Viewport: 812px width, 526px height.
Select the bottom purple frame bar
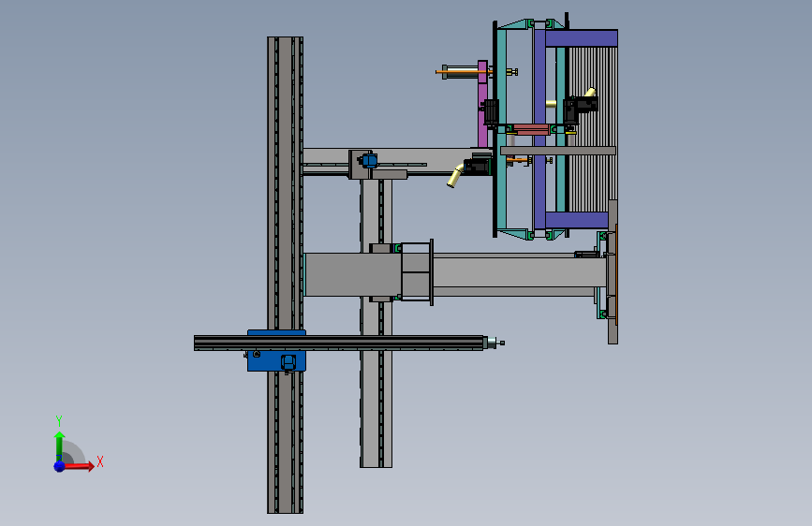pos(576,220)
